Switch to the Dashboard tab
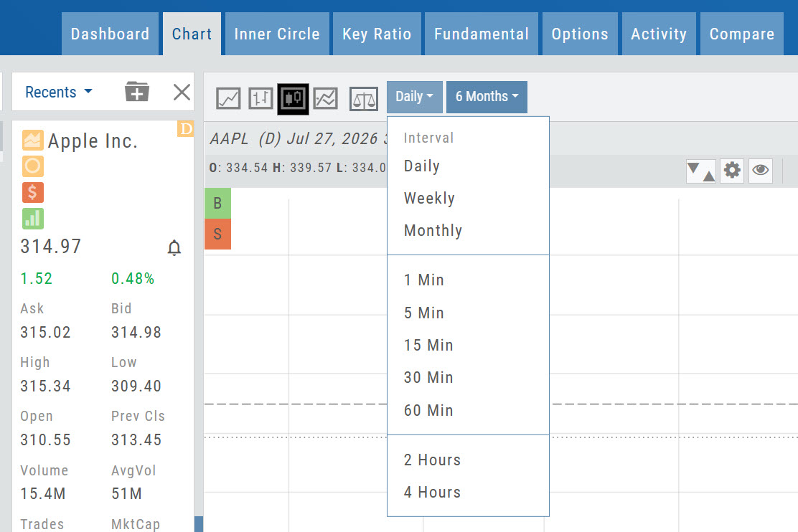Image resolution: width=798 pixels, height=532 pixels. point(110,34)
